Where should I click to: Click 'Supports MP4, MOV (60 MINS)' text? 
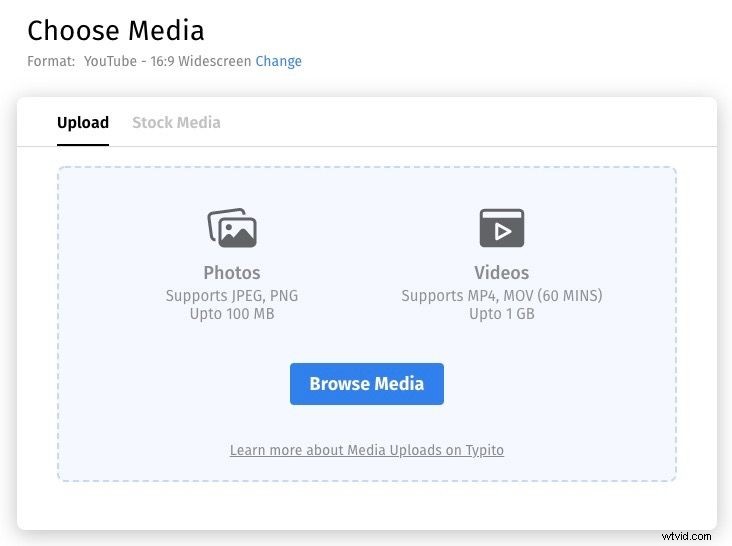coord(501,296)
